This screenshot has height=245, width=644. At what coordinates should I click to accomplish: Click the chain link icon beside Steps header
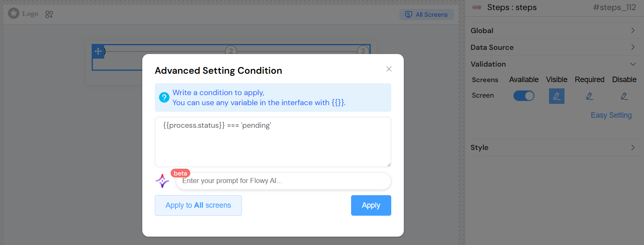[477, 7]
